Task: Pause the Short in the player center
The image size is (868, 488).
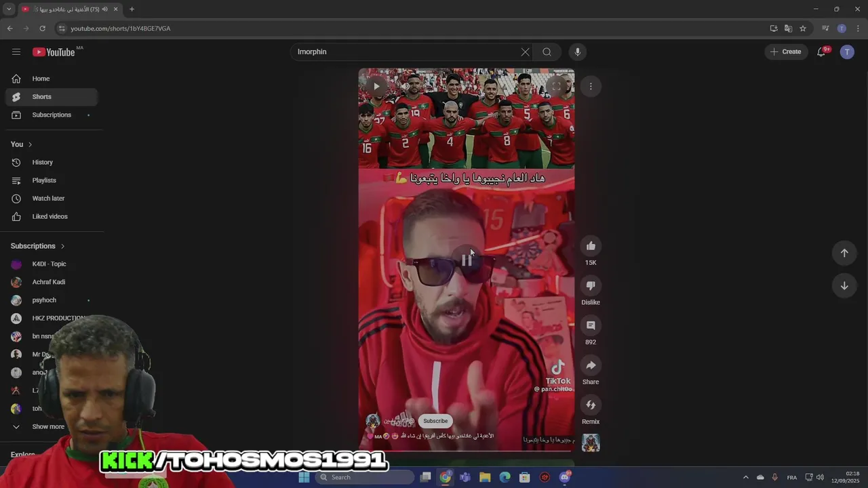Action: pos(467,260)
